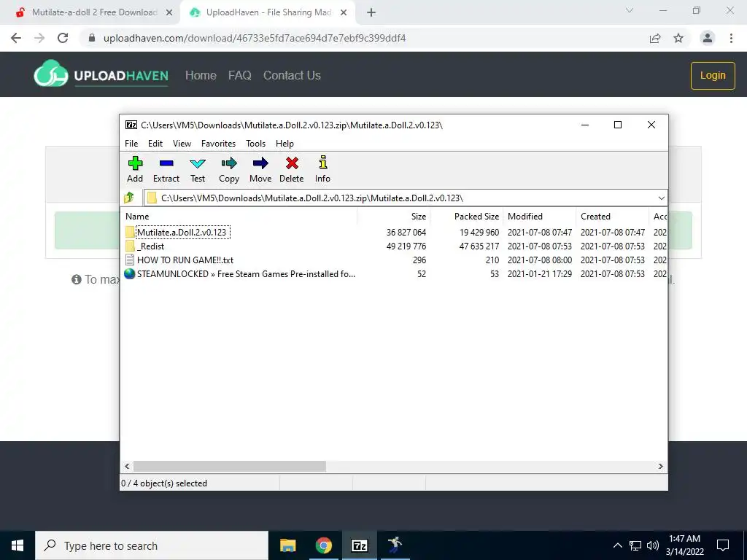Sort the list by the Name column
This screenshot has width=747, height=560.
click(239, 216)
